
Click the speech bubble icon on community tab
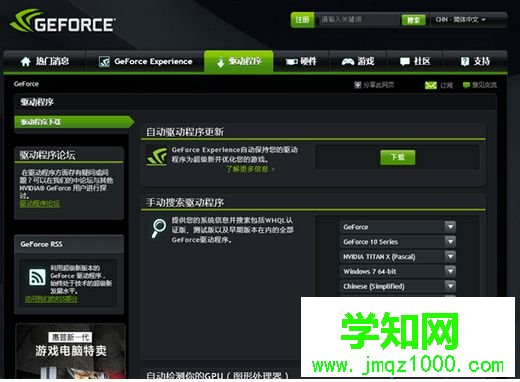405,62
